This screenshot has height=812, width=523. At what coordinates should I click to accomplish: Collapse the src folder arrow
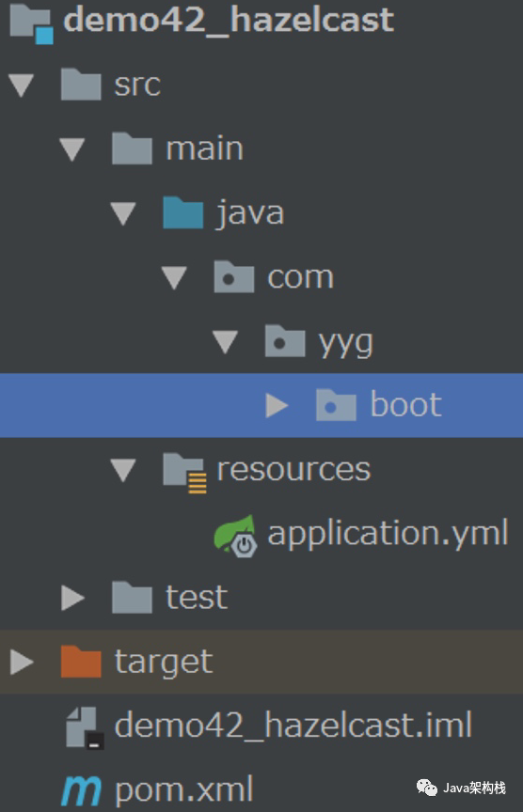pyautogui.click(x=22, y=85)
